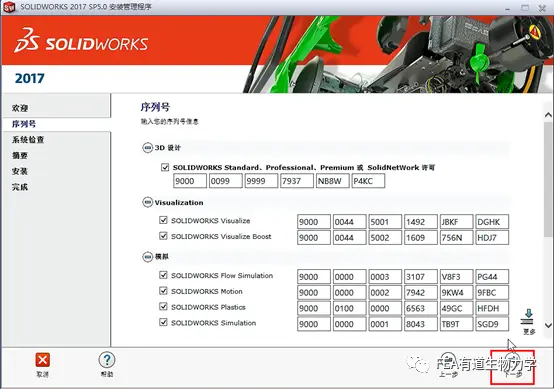Image resolution: width=554 pixels, height=389 pixels.
Task: Click the 0003 field in Flow Simulation row
Action: (x=385, y=277)
